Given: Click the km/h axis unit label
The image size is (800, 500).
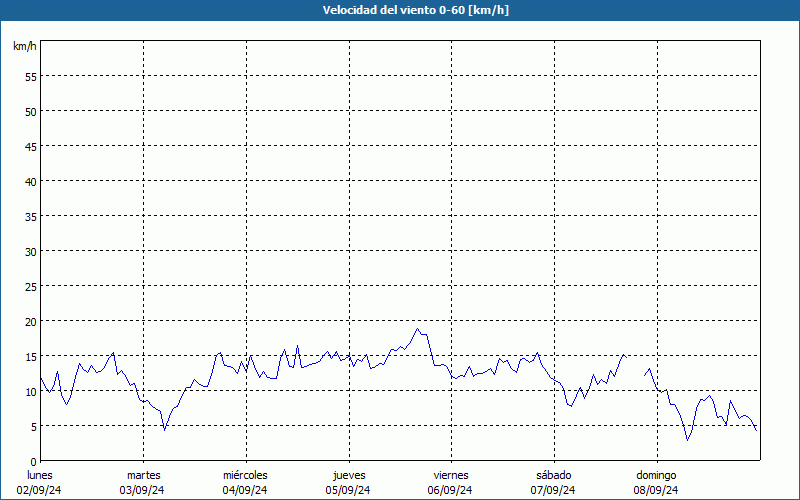Looking at the screenshot, I should tap(24, 46).
